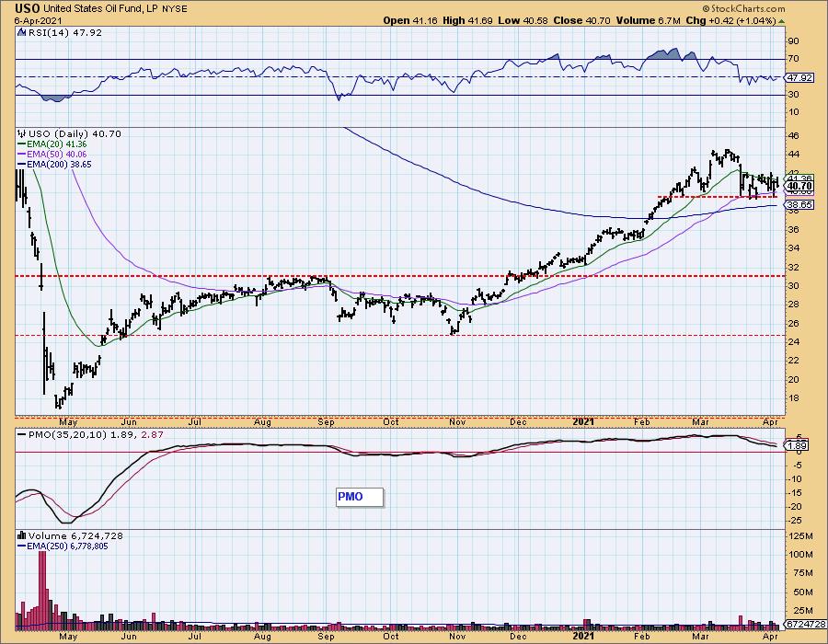Click the RSI(14) 47.92 indicator label

[x=64, y=33]
